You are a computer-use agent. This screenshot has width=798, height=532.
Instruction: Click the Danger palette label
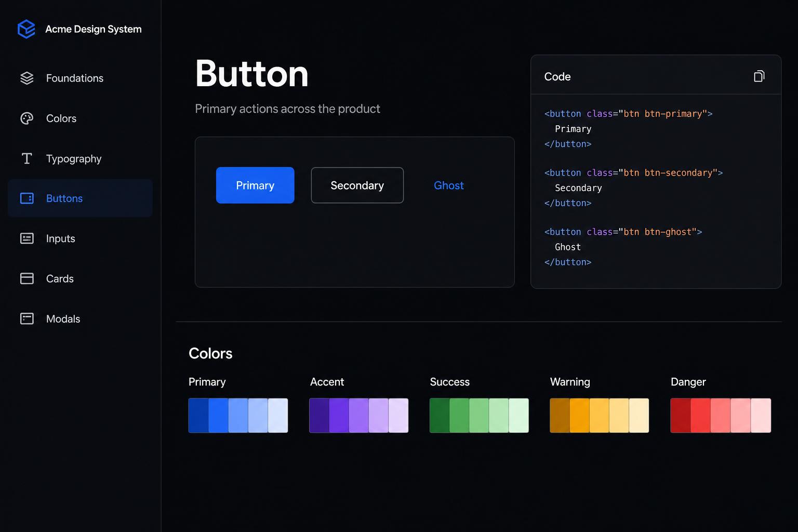(x=688, y=382)
